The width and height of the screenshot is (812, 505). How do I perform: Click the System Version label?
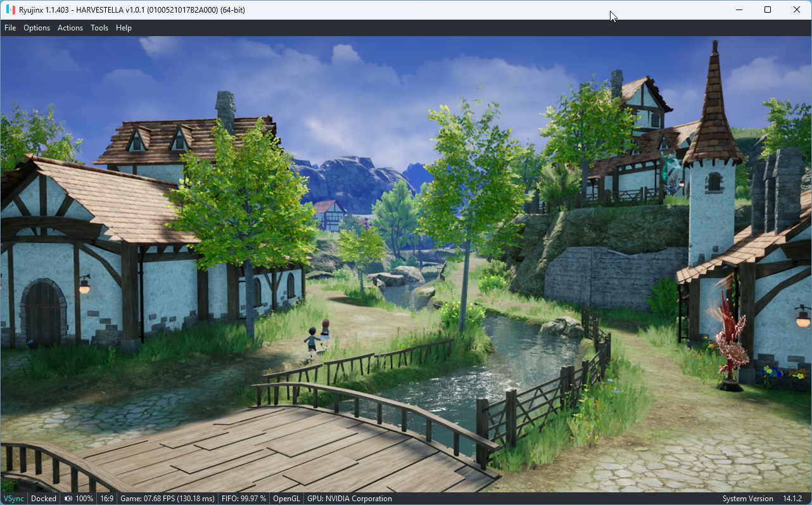(x=747, y=499)
